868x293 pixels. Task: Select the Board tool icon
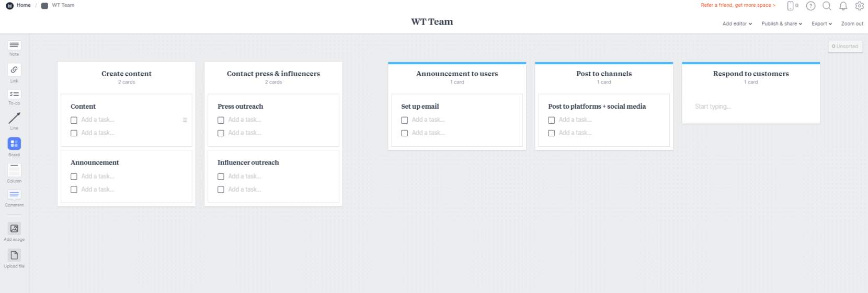click(x=14, y=144)
